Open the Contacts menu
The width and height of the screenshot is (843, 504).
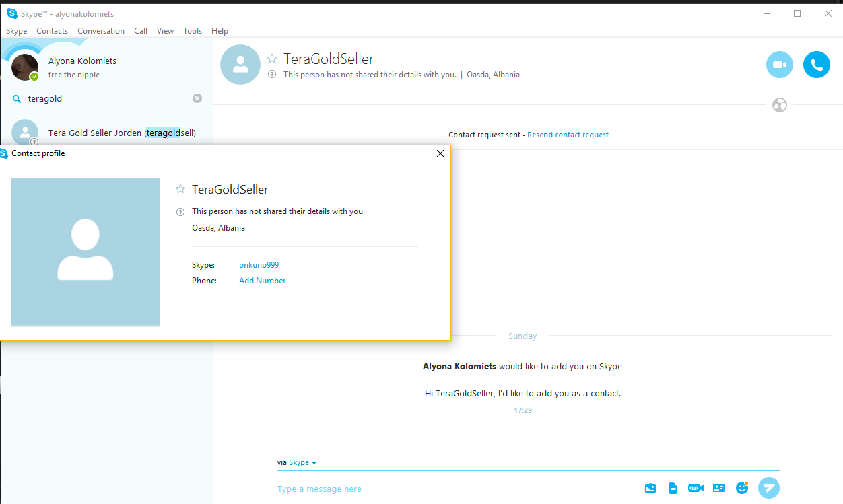[x=53, y=31]
